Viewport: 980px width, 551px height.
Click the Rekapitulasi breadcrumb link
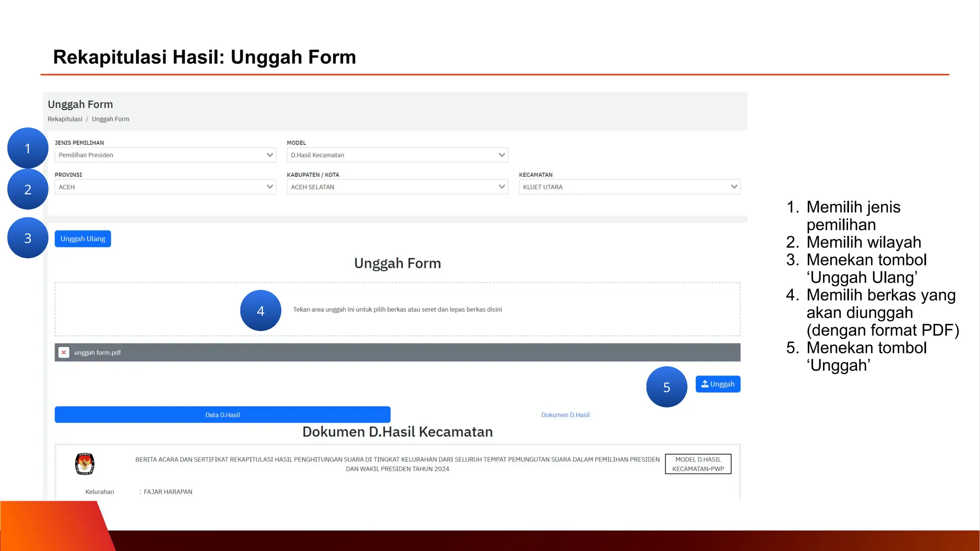click(65, 119)
